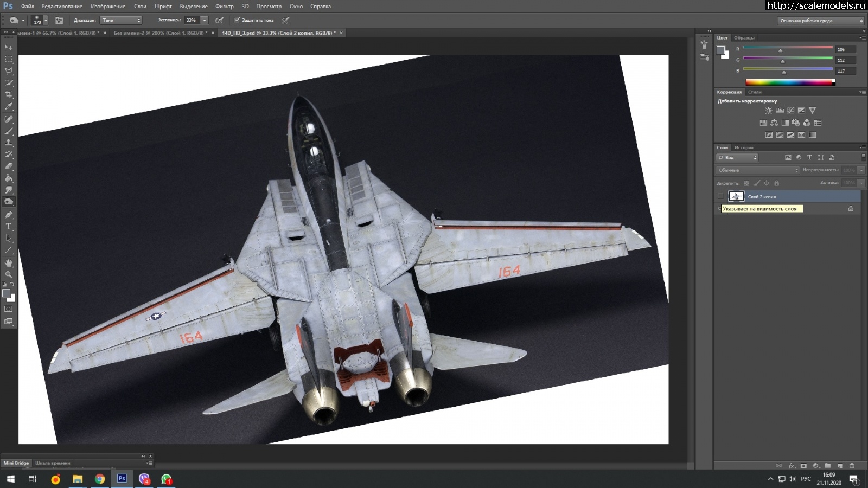The width and height of the screenshot is (868, 488).
Task: Select the Path Selection arrow tool
Action: pyautogui.click(x=9, y=239)
